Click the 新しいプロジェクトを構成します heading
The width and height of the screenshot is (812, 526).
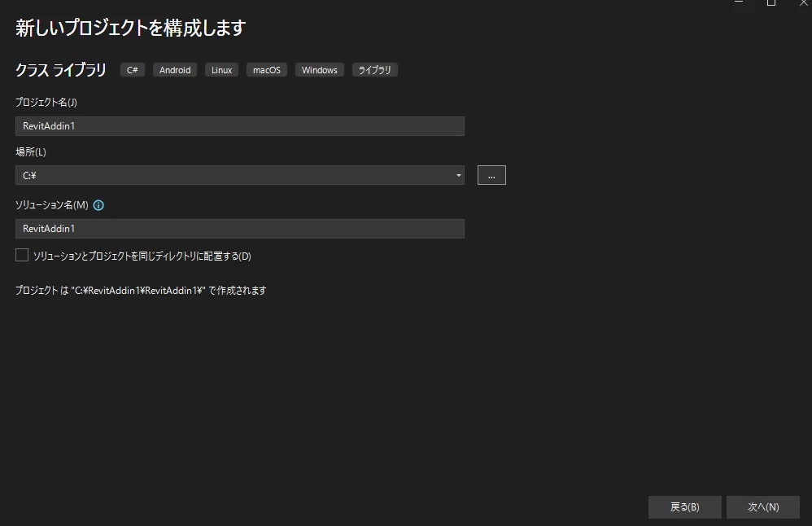(130, 28)
